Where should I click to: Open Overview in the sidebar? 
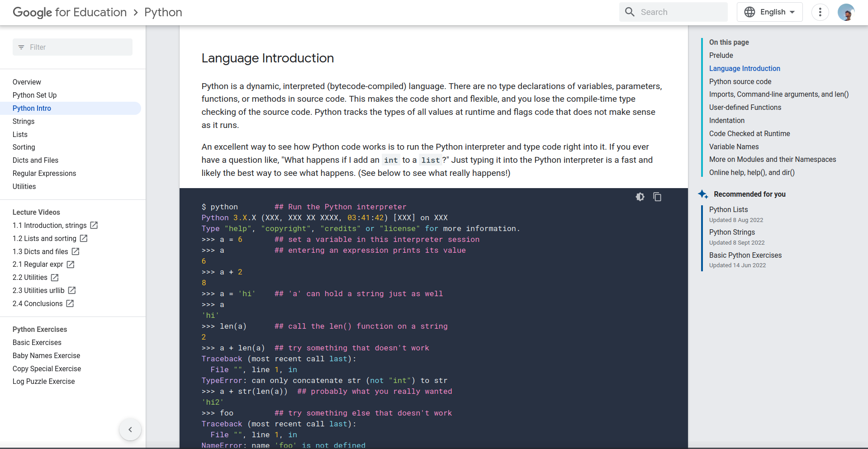[x=27, y=82]
